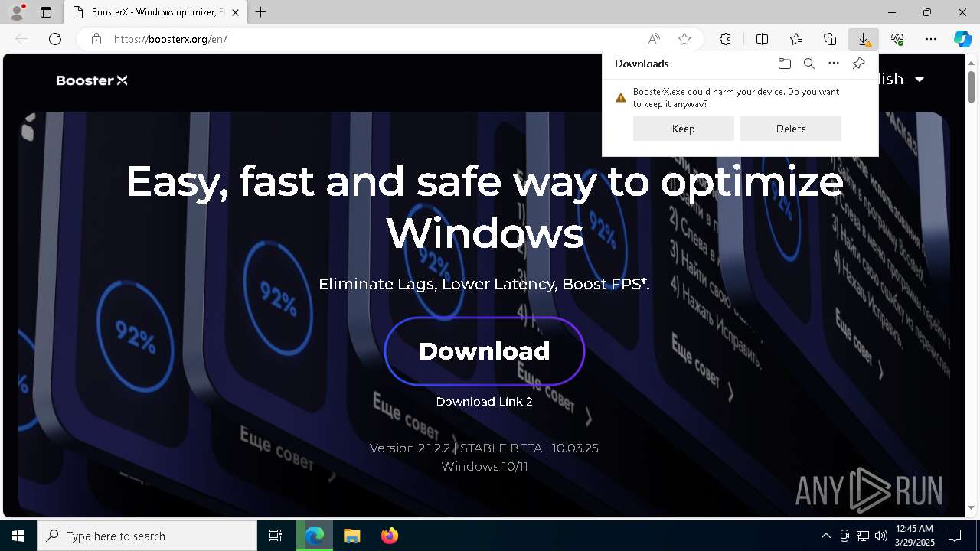Toggle Split screen icon
Screen dimensions: 980x551
coord(763,39)
